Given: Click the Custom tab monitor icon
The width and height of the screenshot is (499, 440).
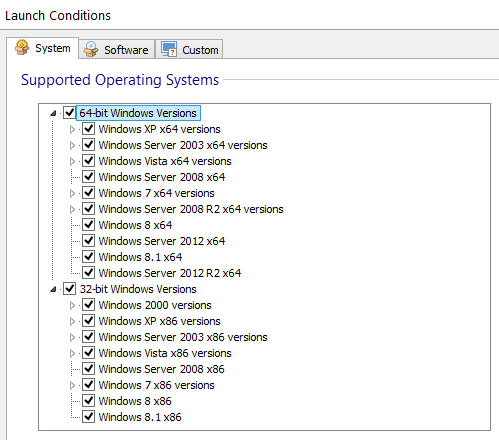Looking at the screenshot, I should click(x=169, y=49).
